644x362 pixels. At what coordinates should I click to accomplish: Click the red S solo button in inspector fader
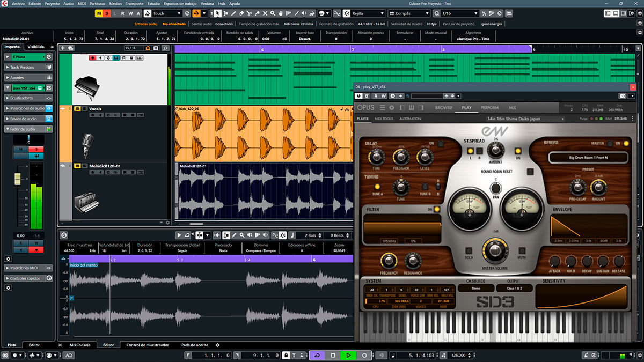pos(36,149)
